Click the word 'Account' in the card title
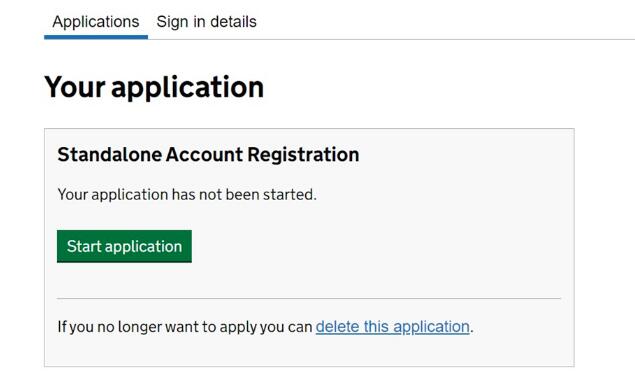Screen dimensions: 635x383 (x=204, y=154)
